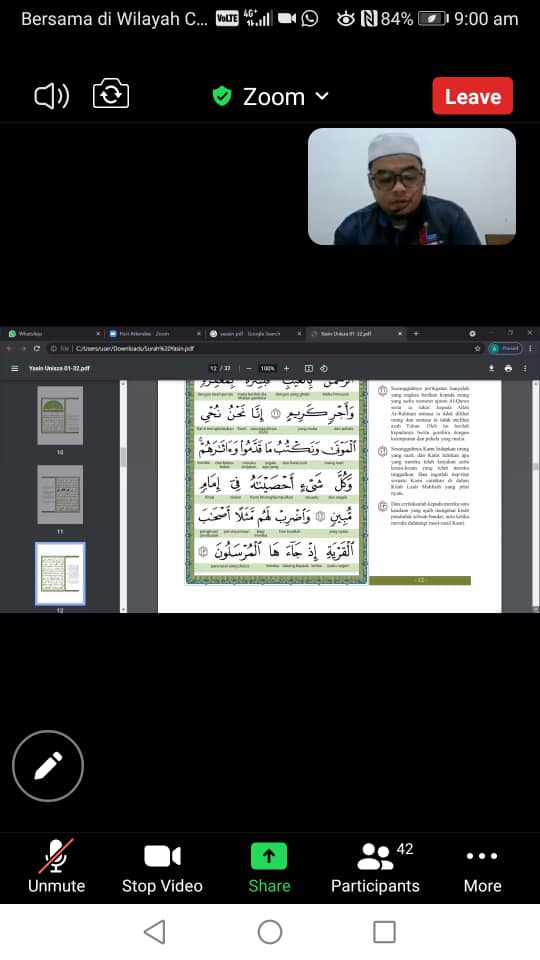Viewport: 540px width, 960px height.
Task: Click new tab plus in shared browser
Action: (416, 334)
